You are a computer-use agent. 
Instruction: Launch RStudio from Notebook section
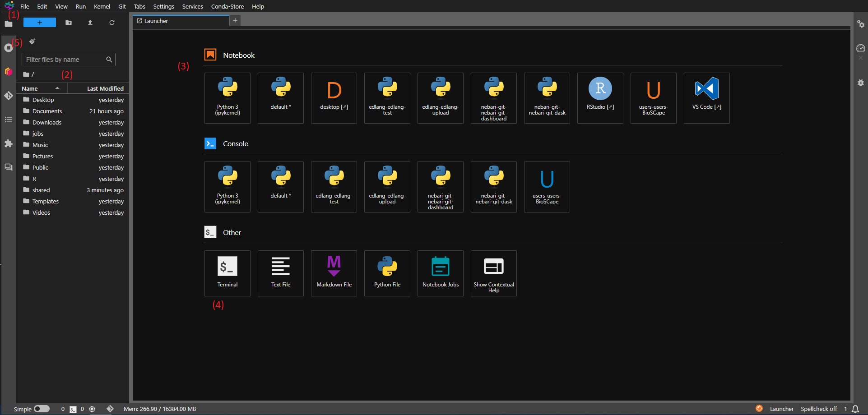click(x=600, y=98)
